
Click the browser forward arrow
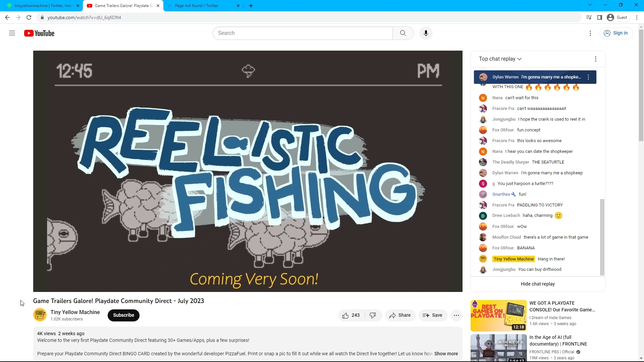pos(18,17)
